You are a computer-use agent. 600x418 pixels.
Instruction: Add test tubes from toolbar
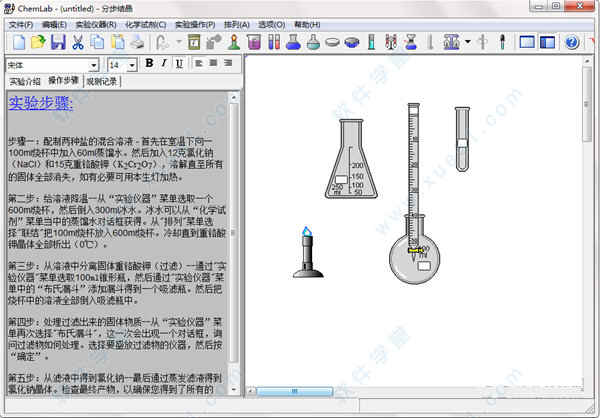[274, 42]
